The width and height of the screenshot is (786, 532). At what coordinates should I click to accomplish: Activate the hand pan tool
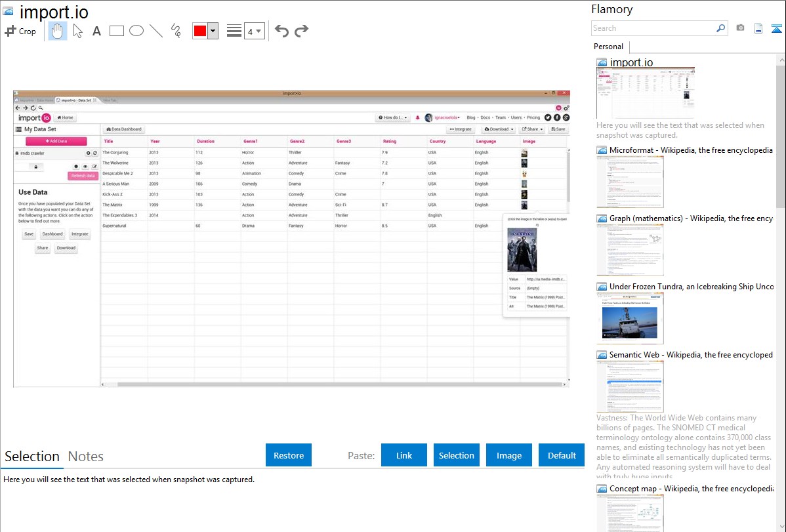[x=58, y=31]
